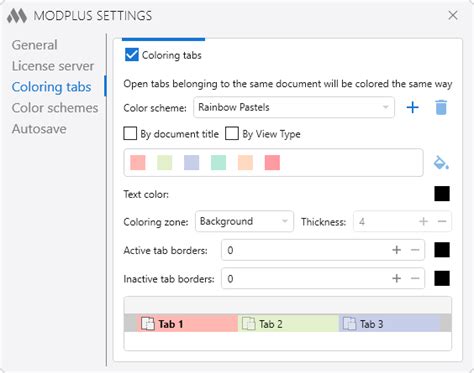Screen dimensions: 474x373
Task: Increase Active tab borders with plus
Action: tap(396, 250)
